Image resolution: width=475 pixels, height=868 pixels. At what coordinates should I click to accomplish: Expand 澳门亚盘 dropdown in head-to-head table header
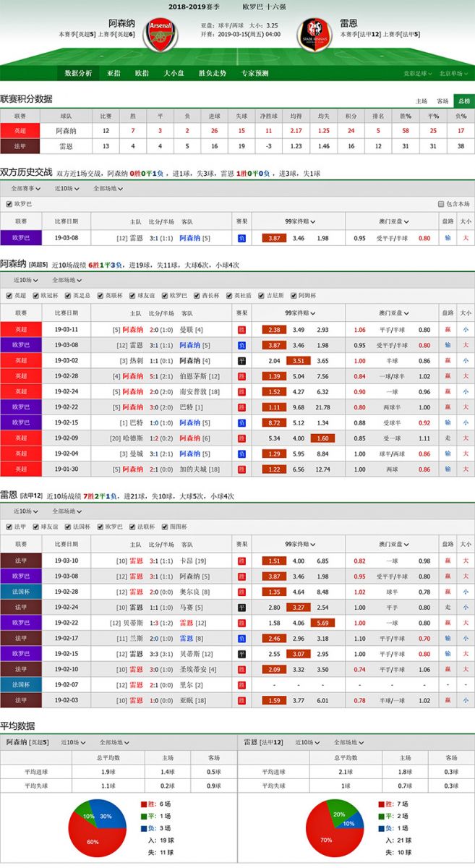[393, 221]
